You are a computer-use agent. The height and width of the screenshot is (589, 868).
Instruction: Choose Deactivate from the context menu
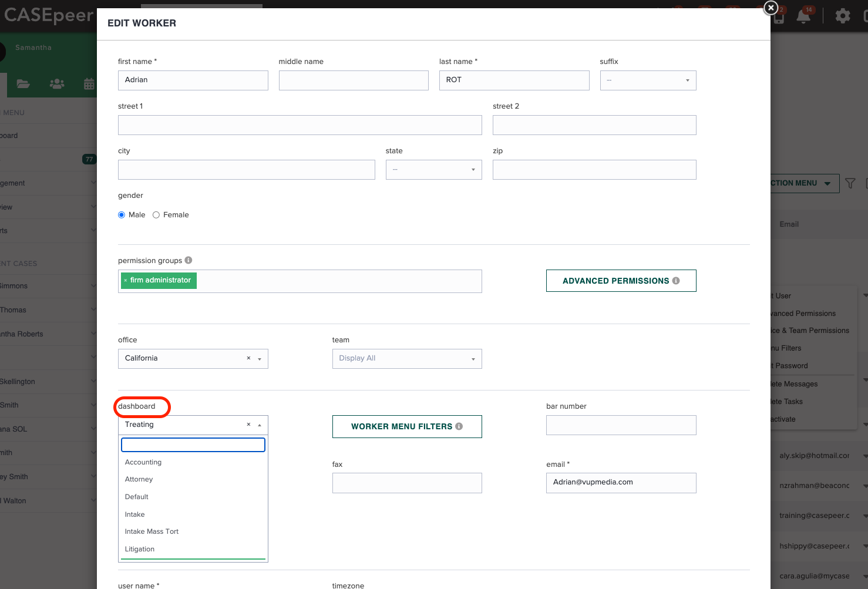pos(792,419)
